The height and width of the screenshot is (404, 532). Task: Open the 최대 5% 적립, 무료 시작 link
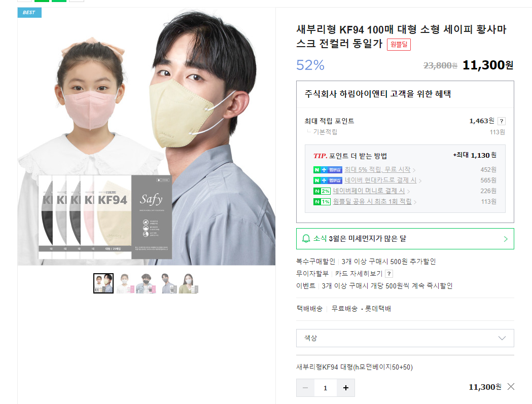coord(378,169)
